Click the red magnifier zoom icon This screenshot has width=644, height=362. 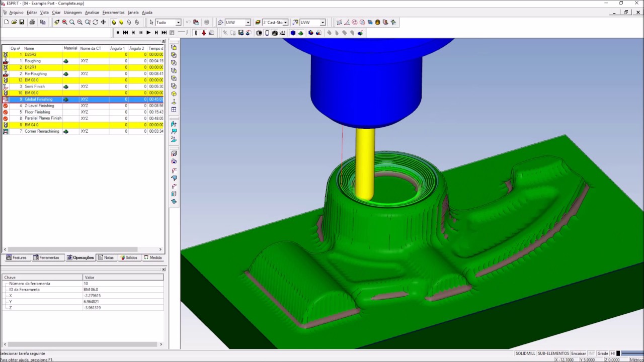point(64,22)
